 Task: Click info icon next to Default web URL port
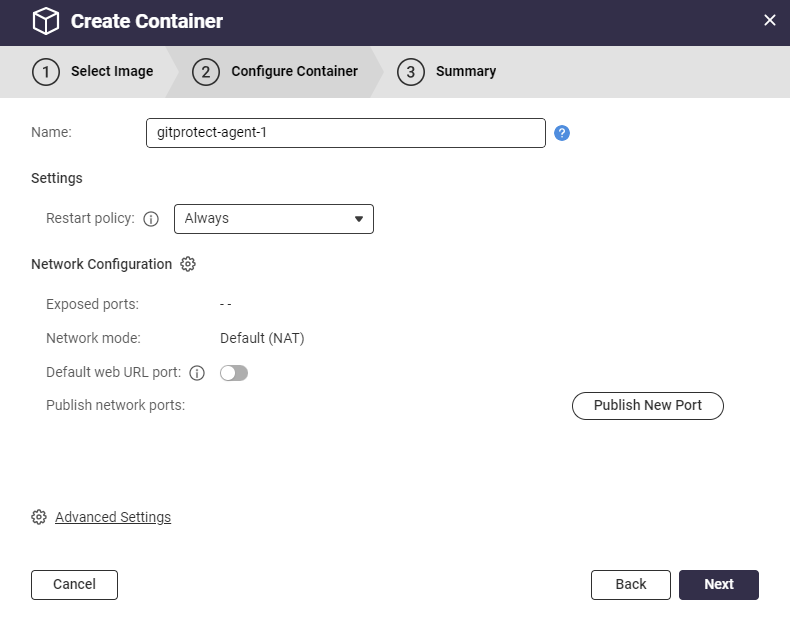coord(197,373)
